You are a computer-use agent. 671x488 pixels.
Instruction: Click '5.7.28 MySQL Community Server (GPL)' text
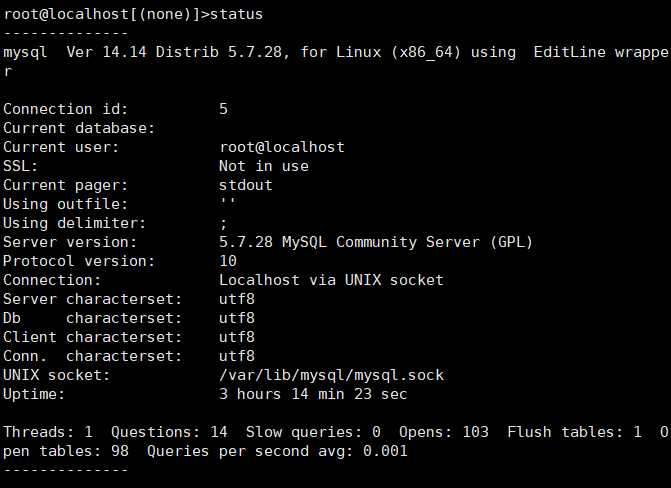376,242
